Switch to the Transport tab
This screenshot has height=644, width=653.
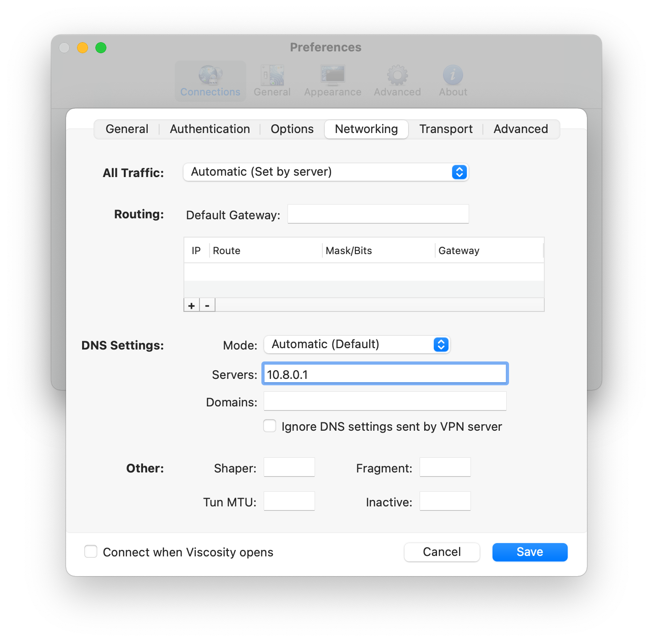pyautogui.click(x=446, y=129)
